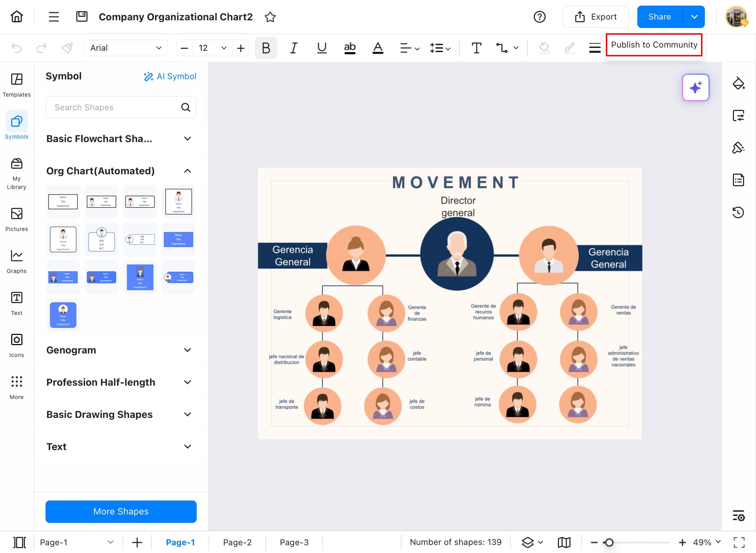The image size is (756, 553).
Task: Click the More Shapes button
Action: [x=121, y=511]
